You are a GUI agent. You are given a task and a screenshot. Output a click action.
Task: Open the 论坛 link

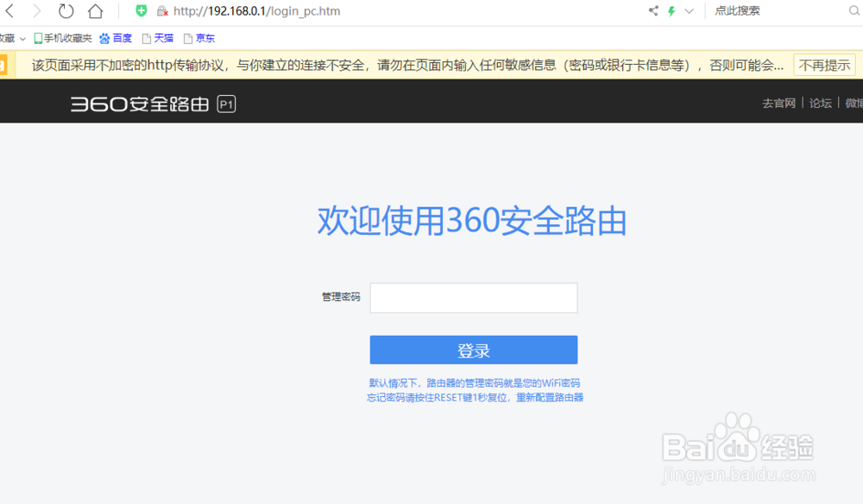[x=820, y=103]
